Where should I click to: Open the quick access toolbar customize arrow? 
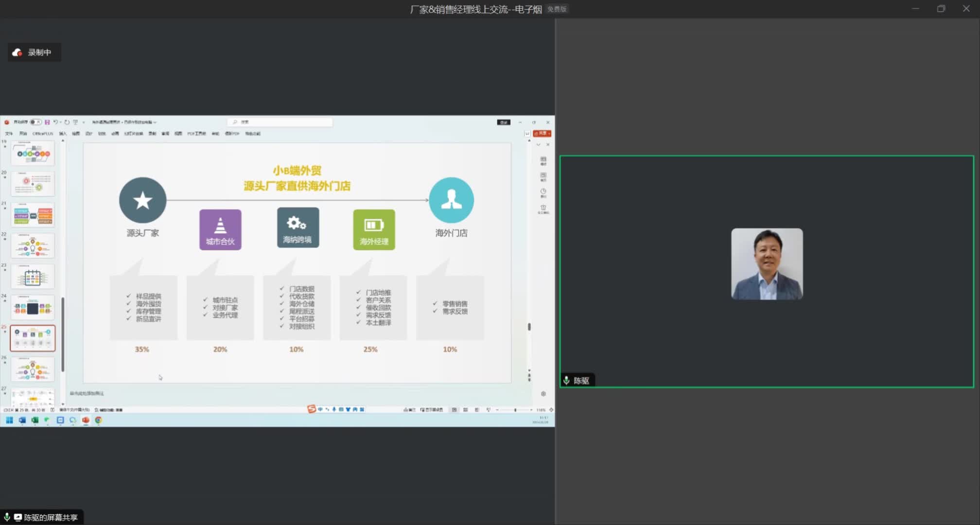coord(84,122)
